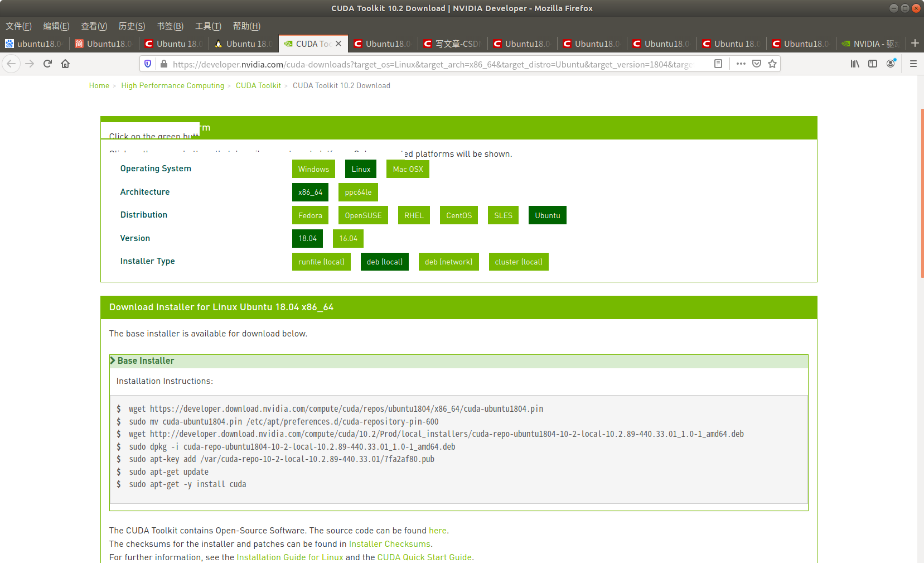Open the 编辑(E) menu
Image resolution: width=924 pixels, height=563 pixels.
tap(56, 26)
